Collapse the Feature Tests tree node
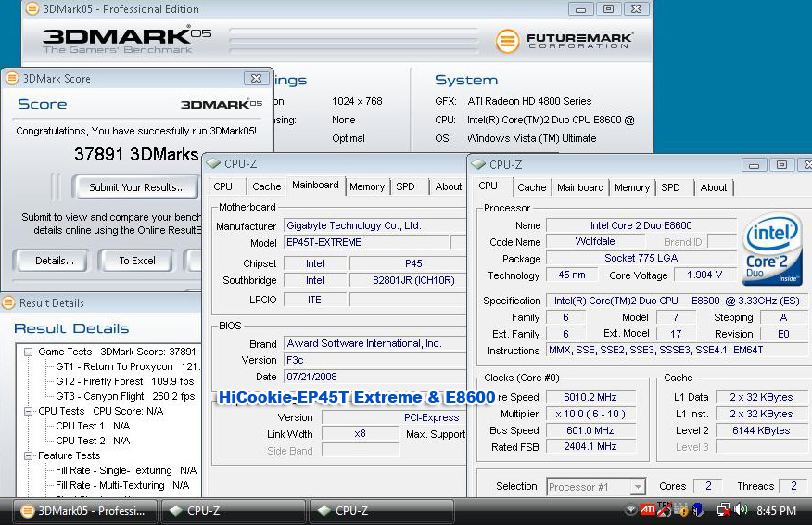 coord(29,456)
